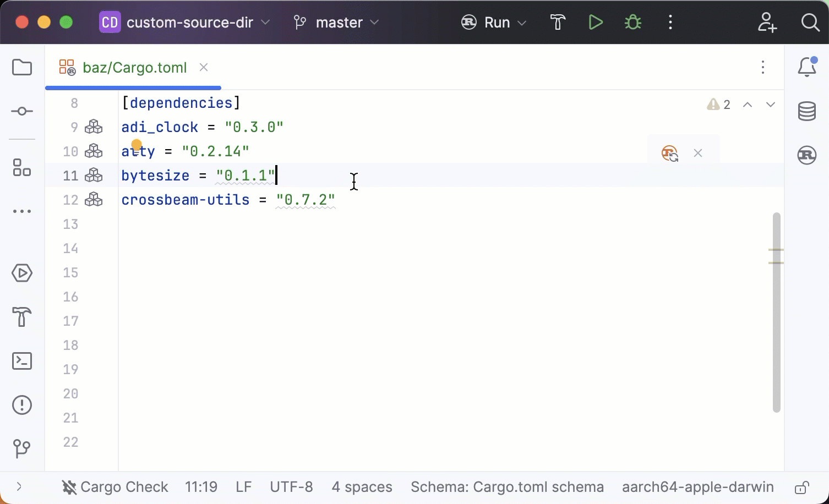Close the baz/Cargo.toml tab
This screenshot has height=504, width=829.
[x=204, y=67]
